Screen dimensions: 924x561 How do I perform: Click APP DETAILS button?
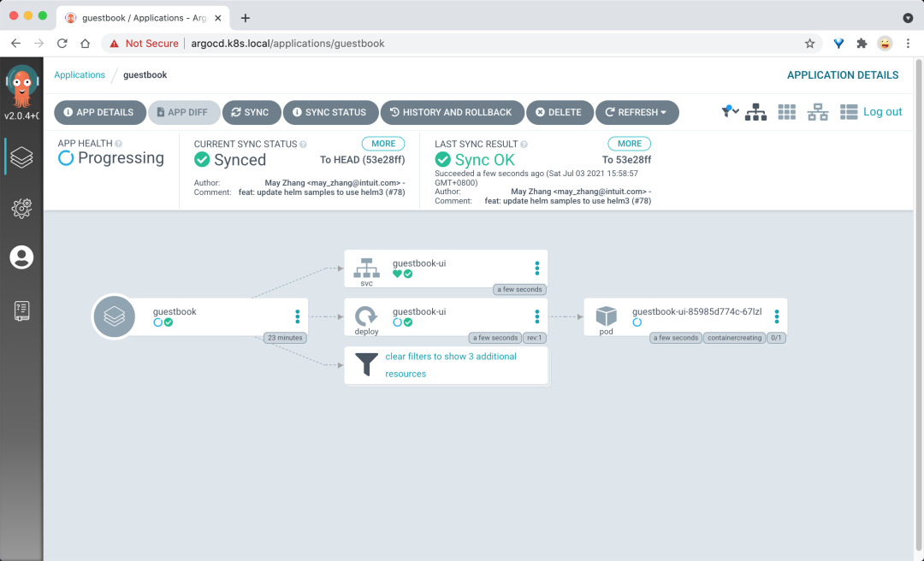pos(99,112)
